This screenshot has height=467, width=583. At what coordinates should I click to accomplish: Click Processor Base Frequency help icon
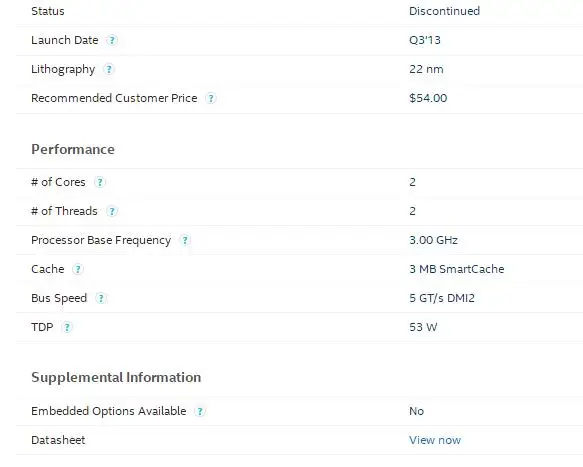click(185, 240)
